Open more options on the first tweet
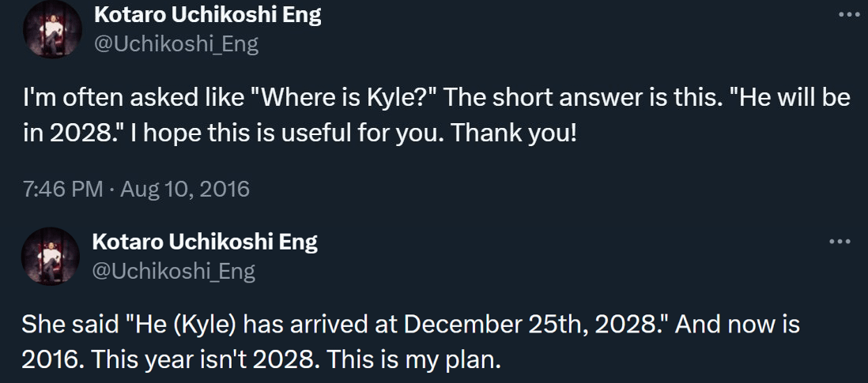 (x=847, y=15)
